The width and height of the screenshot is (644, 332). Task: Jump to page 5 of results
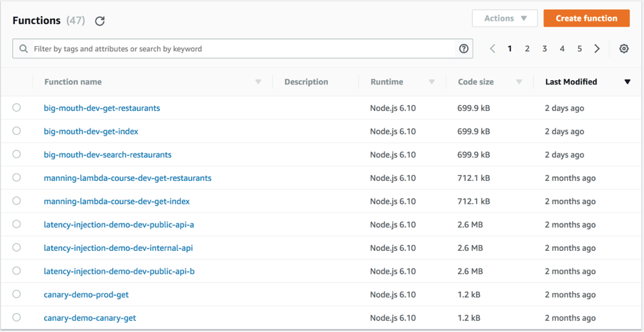click(x=579, y=49)
